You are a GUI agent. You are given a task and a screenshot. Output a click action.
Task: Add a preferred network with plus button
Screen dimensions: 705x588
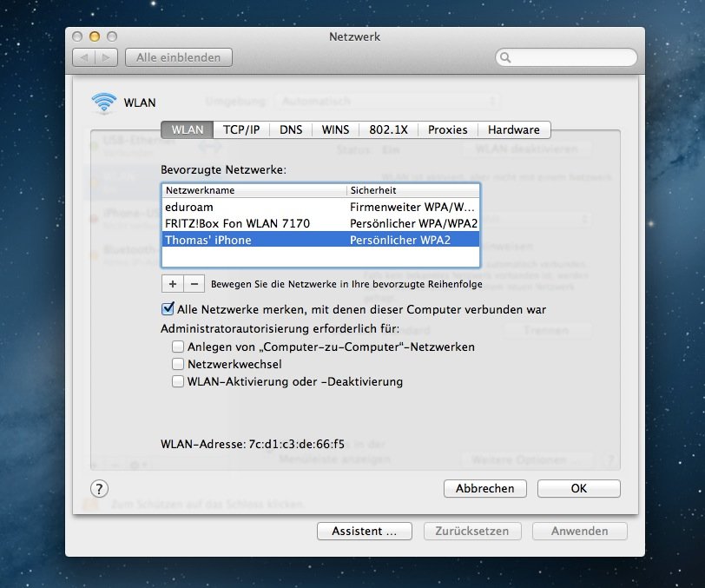click(172, 284)
